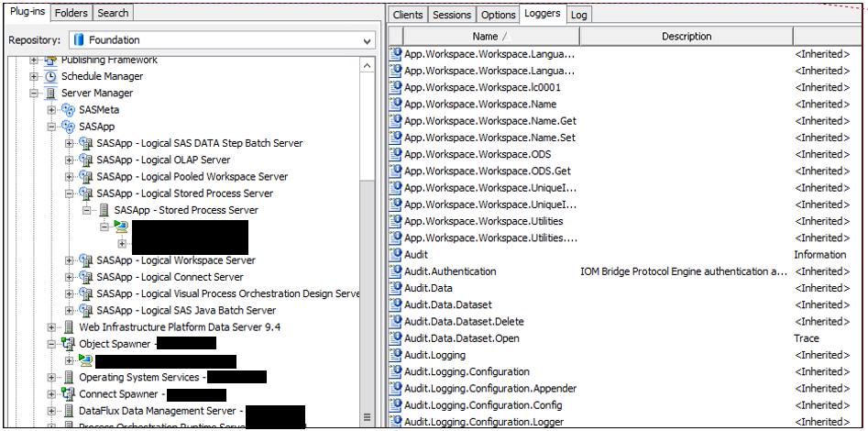The width and height of the screenshot is (868, 431).
Task: Click the Connect Spawner icon
Action: coord(69,394)
